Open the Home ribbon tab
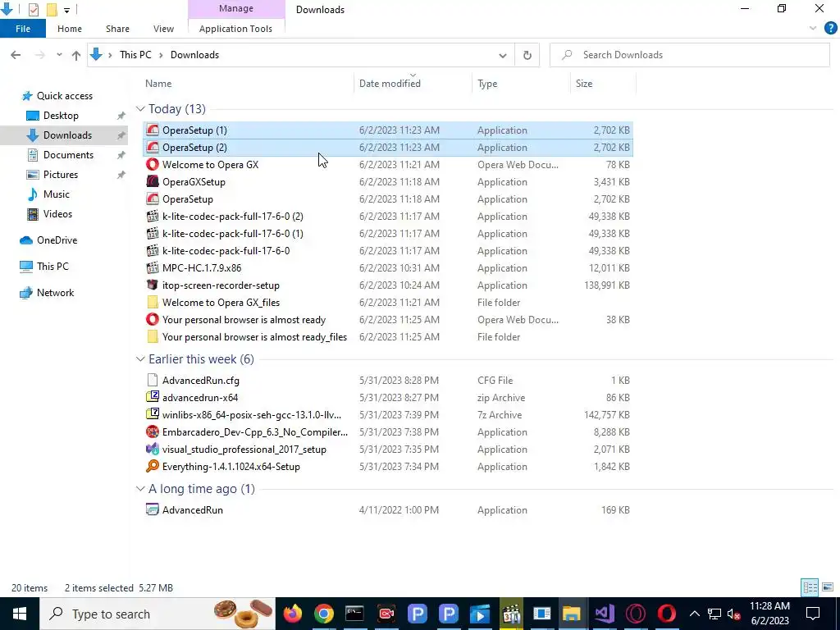The width and height of the screenshot is (840, 630). [x=70, y=29]
